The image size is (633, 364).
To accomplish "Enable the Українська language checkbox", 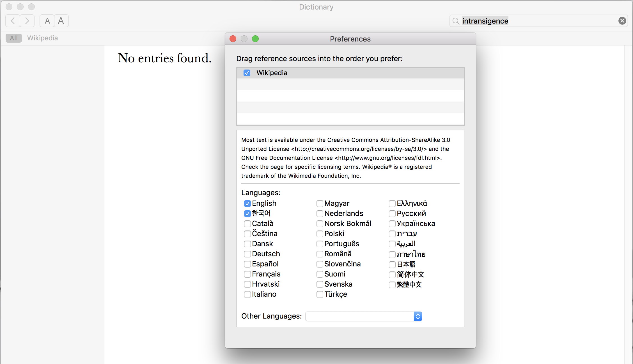I will coord(392,224).
